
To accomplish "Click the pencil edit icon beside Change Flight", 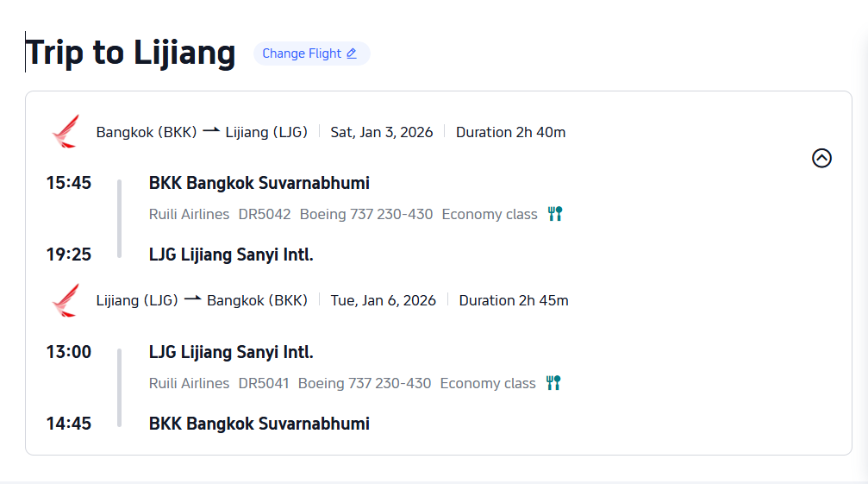I will coord(351,53).
